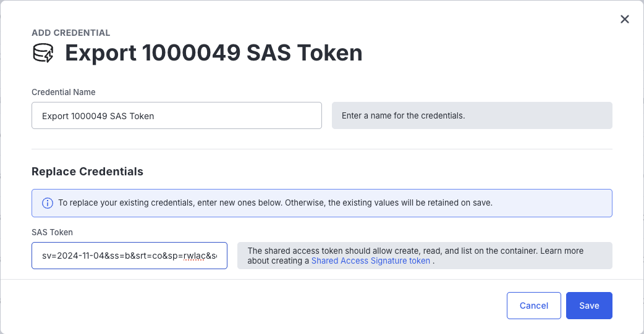
Task: Focus the Credential Name input field
Action: point(176,115)
